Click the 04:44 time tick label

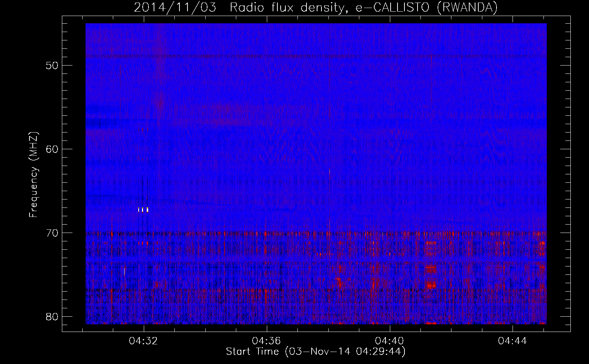[513, 341]
